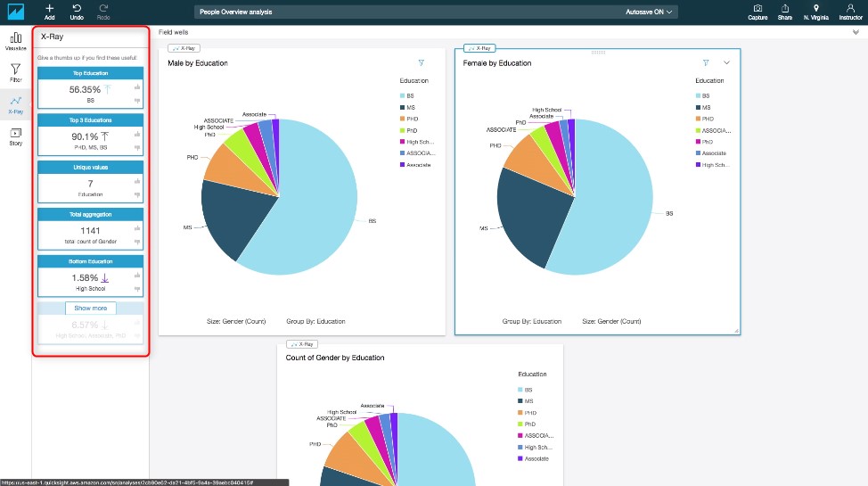Undo the last action
The width and height of the screenshot is (868, 486).
pyautogui.click(x=77, y=12)
